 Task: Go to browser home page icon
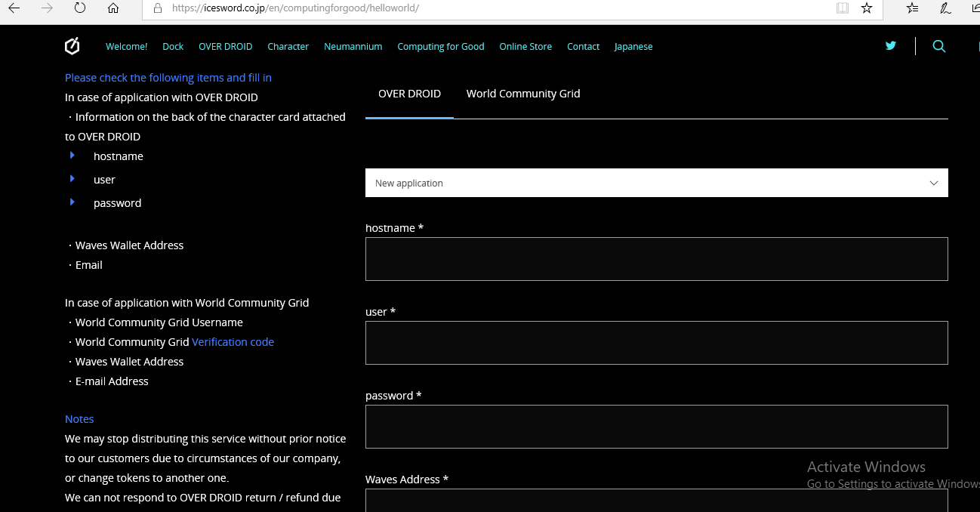(x=113, y=8)
